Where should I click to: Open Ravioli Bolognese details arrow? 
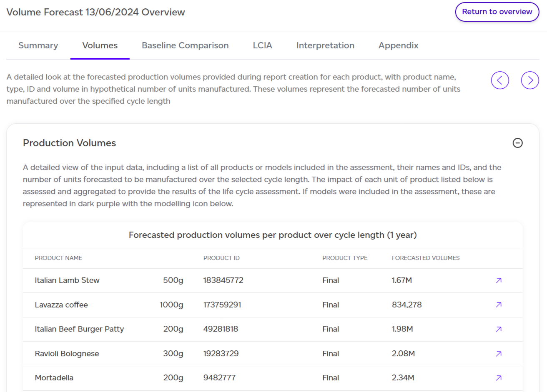pos(499,354)
